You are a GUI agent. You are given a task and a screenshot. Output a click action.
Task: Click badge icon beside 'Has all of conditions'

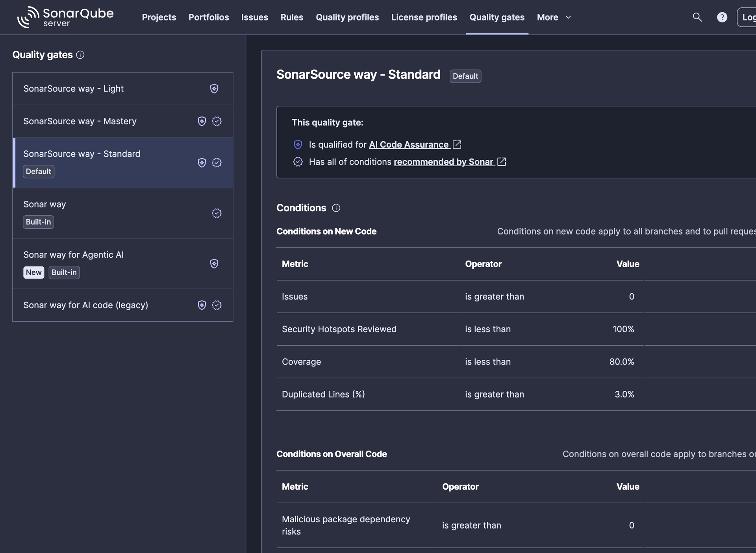[x=298, y=162]
